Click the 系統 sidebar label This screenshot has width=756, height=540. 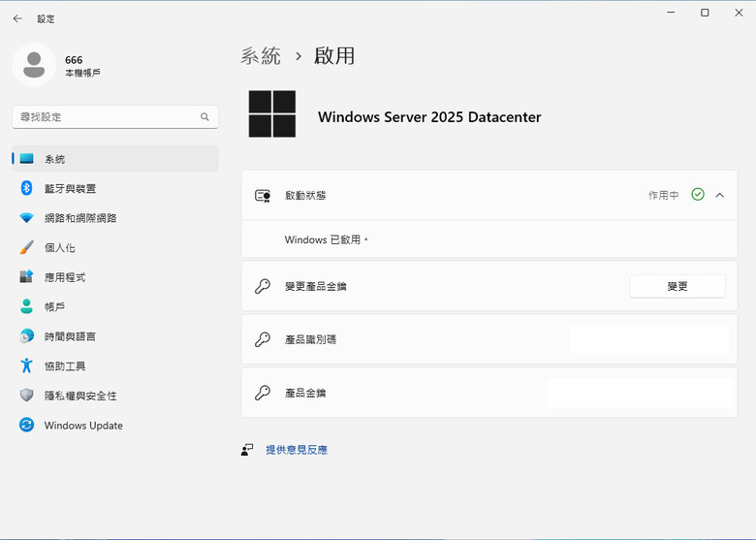54,159
